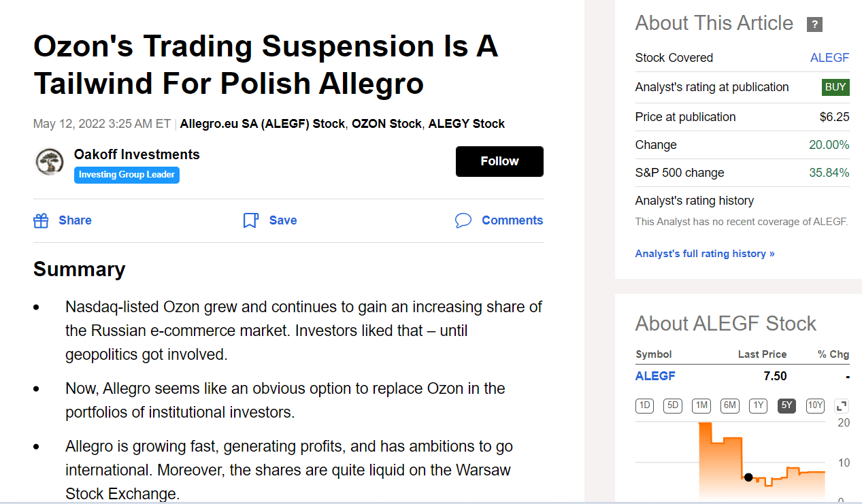Open the ALEGF ticker from the stock table
The height and width of the screenshot is (504, 862).
pos(654,375)
